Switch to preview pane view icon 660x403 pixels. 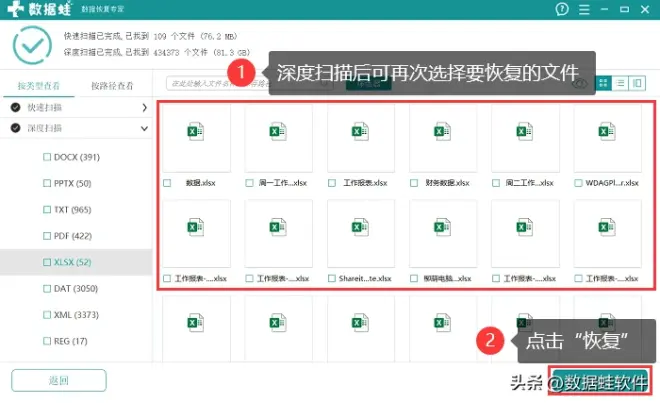(x=637, y=83)
